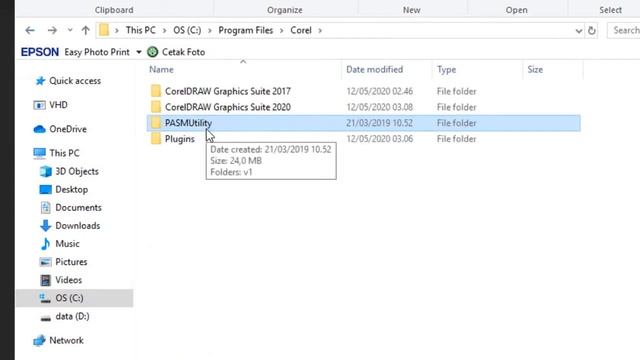This screenshot has width=640, height=360.
Task: Click date 12/05/2020 03.06
Action: tap(380, 139)
